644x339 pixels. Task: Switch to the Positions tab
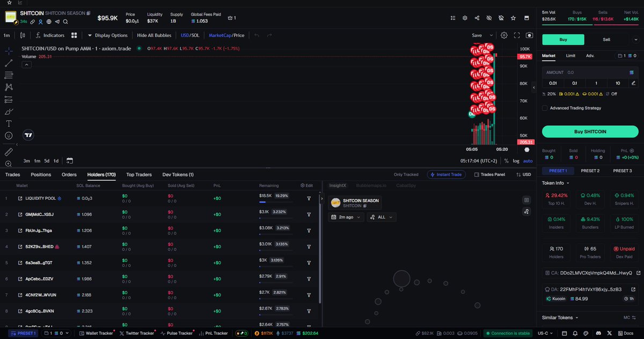coord(41,175)
